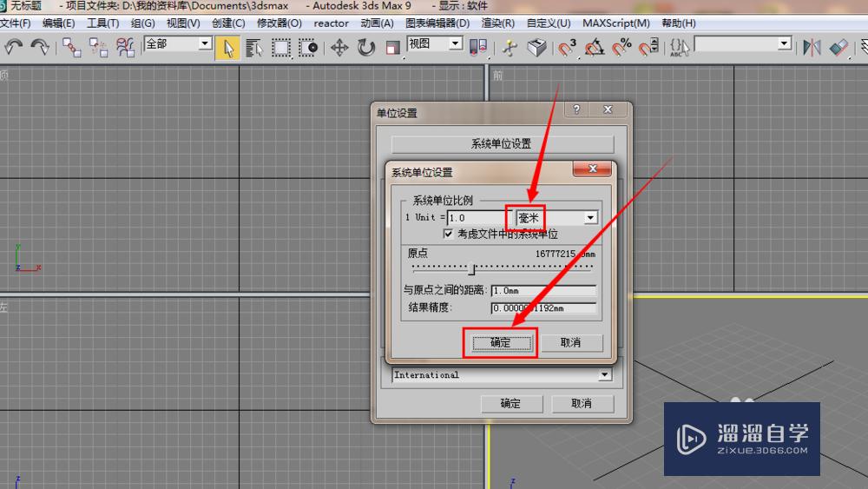Image resolution: width=868 pixels, height=489 pixels.
Task: Click the Use Pivot Point Center icon
Action: coord(478,48)
